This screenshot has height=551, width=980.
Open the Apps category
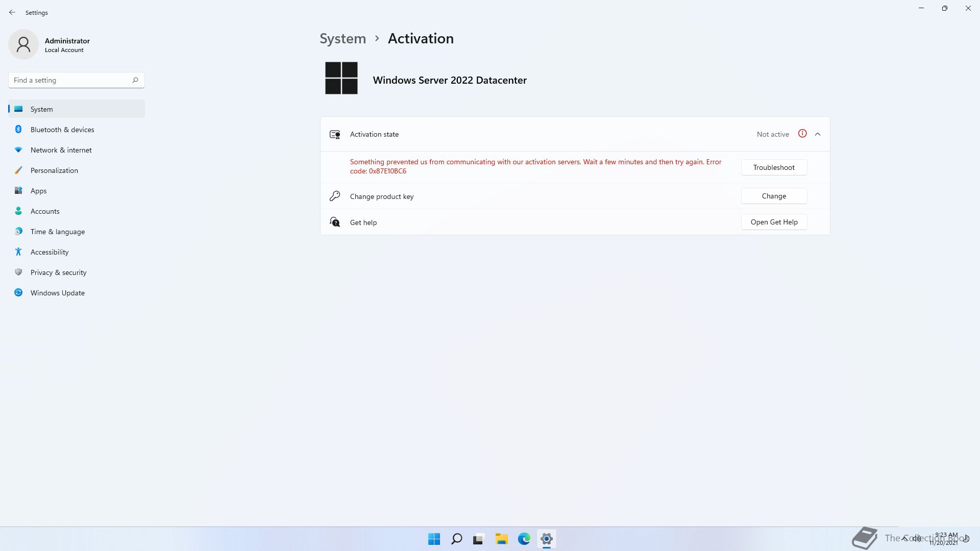[x=77, y=191]
